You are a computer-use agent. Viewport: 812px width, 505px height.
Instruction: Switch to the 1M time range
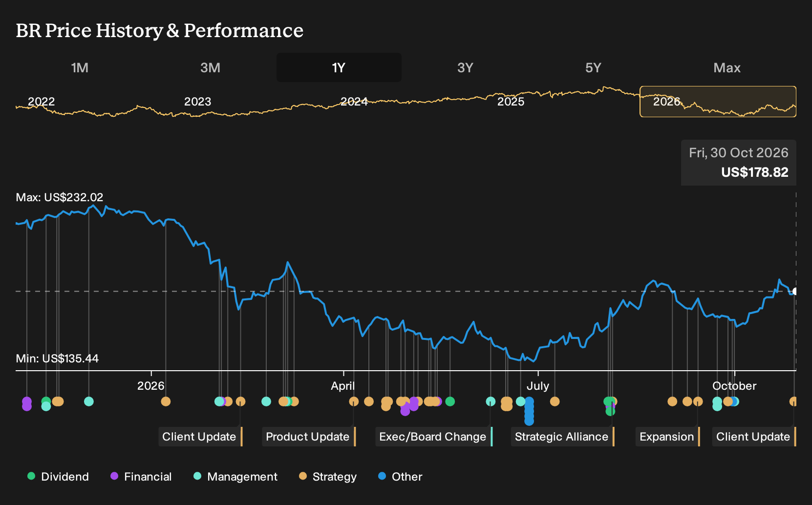pyautogui.click(x=80, y=67)
